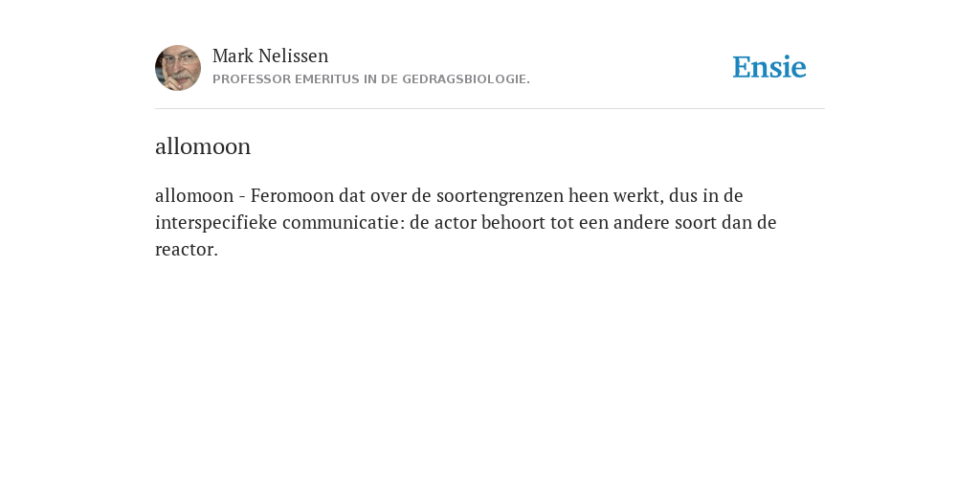The image size is (980, 490).
Task: Click the word 'Feromoon' in definition
Action: pos(293,195)
